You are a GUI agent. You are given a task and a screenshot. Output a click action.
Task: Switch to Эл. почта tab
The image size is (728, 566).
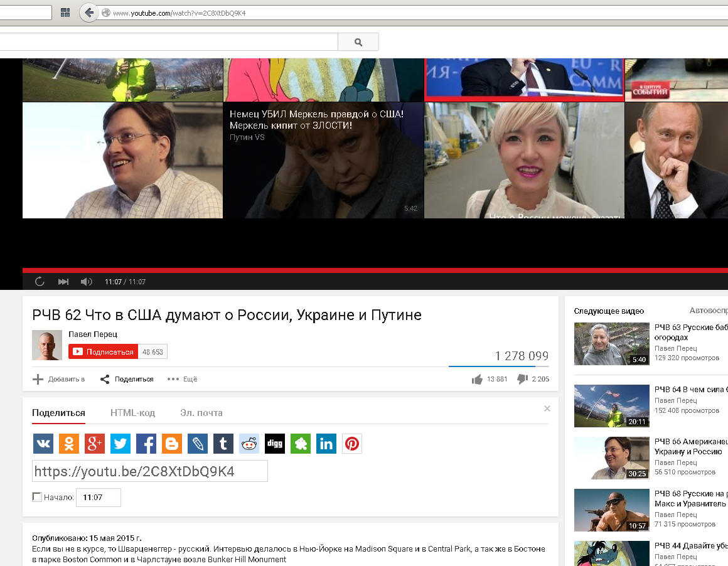tap(201, 413)
